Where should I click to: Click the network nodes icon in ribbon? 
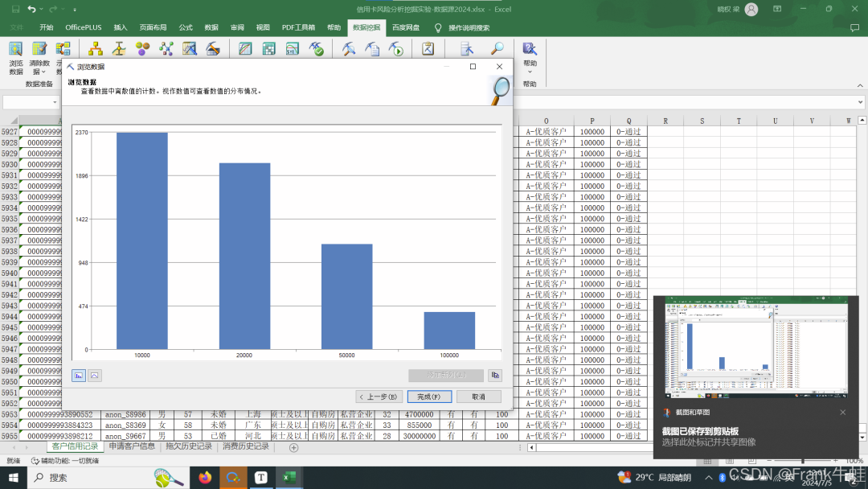[166, 49]
